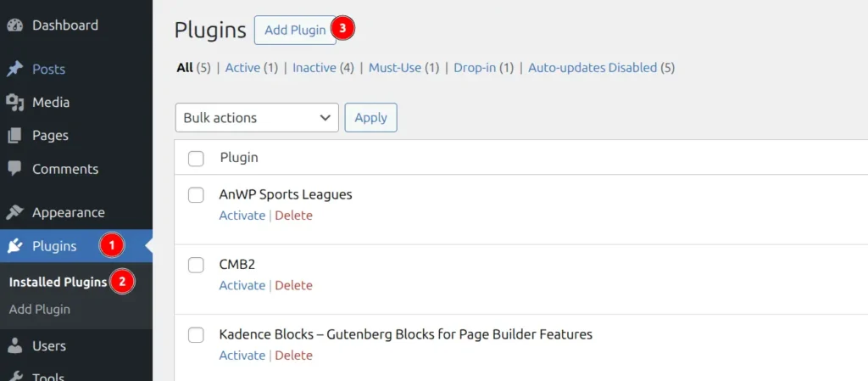The width and height of the screenshot is (868, 381).
Task: Check the CMB2 plugin checkbox
Action: pyautogui.click(x=196, y=266)
